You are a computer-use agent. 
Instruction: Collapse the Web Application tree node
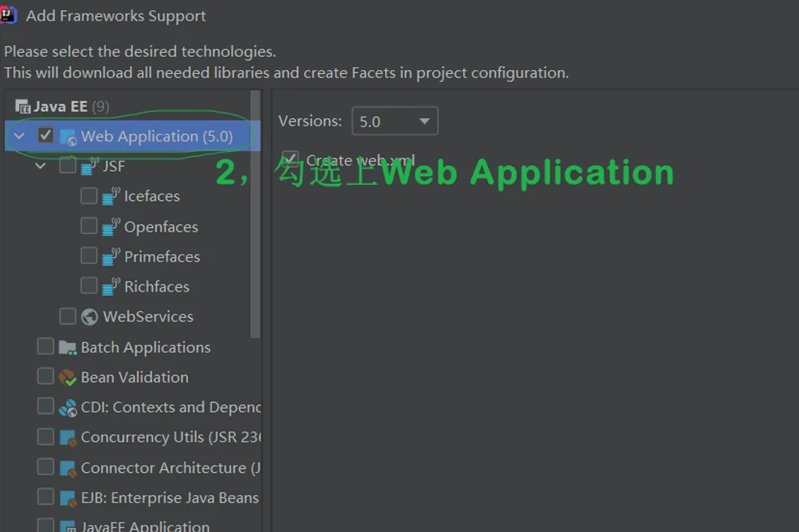click(20, 137)
